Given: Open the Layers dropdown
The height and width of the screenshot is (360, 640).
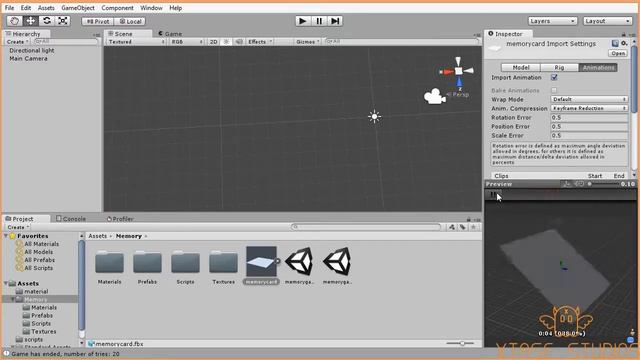Looking at the screenshot, I should [x=553, y=21].
